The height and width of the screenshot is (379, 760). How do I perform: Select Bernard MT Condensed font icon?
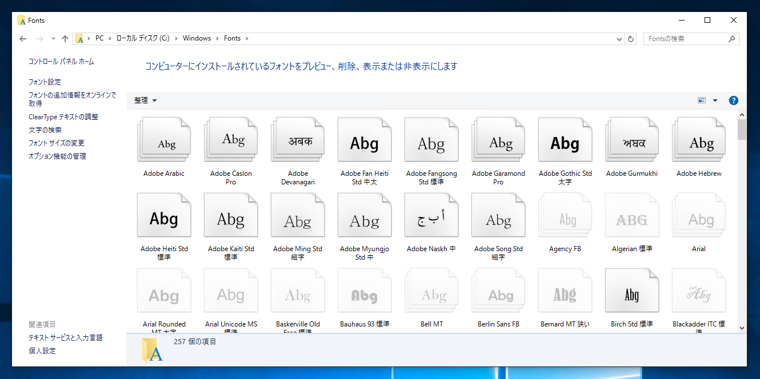click(x=565, y=291)
